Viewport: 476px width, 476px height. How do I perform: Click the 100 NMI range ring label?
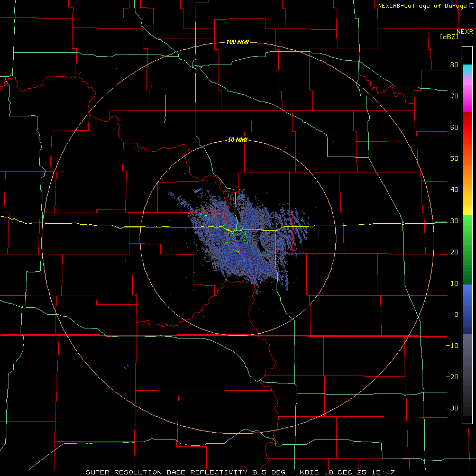pos(237,42)
